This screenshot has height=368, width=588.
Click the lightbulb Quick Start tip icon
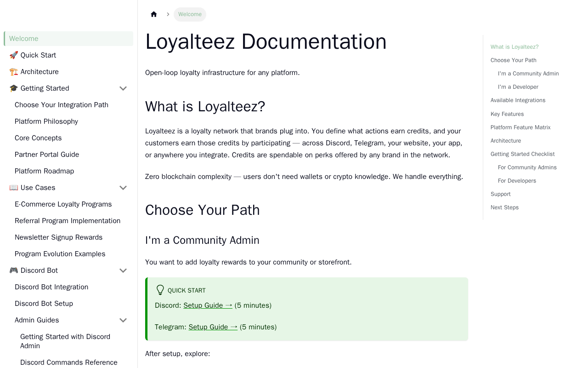pos(160,290)
